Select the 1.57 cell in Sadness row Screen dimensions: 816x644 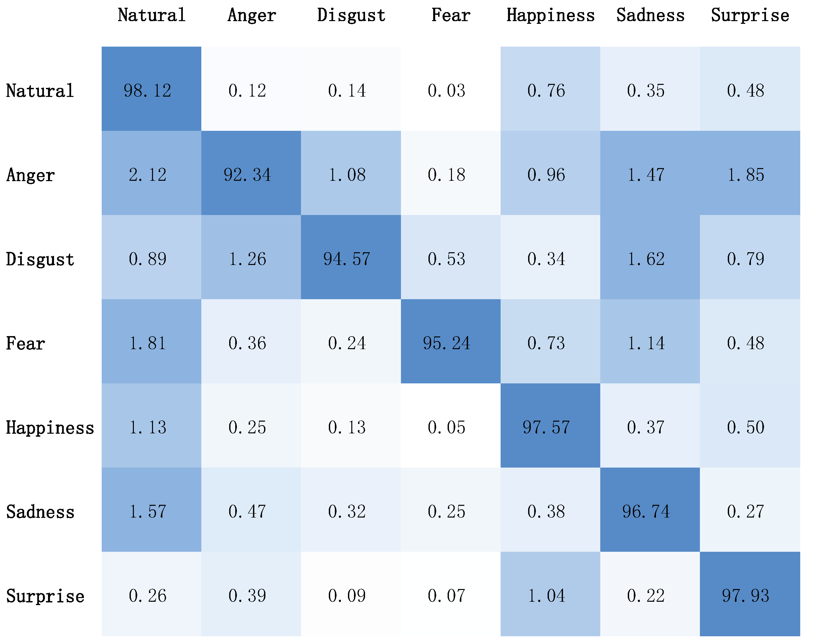coord(151,510)
